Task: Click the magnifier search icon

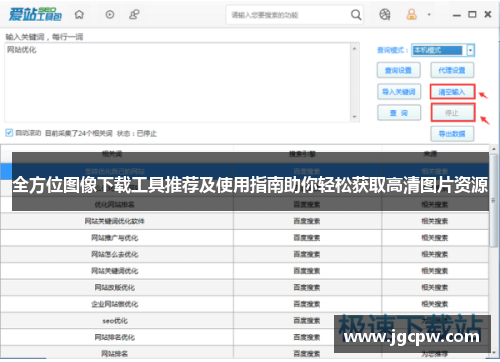Action: [x=356, y=15]
